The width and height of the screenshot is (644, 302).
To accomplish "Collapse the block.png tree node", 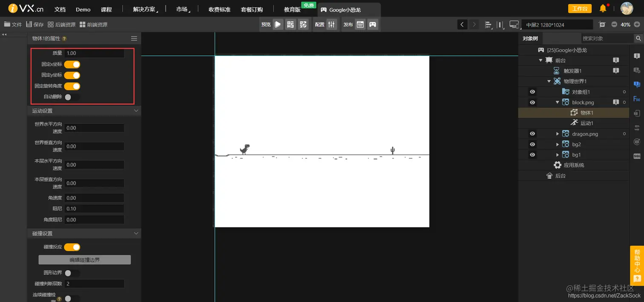I will (x=558, y=103).
